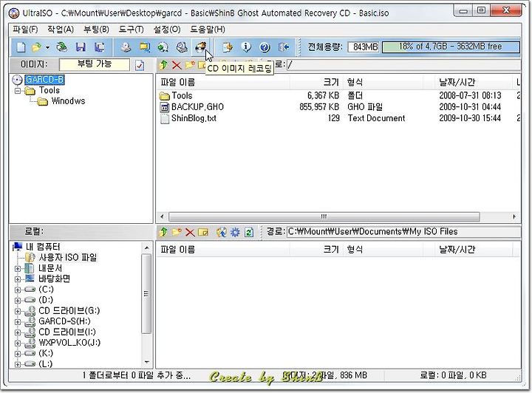Click the local tree scrollbar down arrow

click(x=146, y=362)
